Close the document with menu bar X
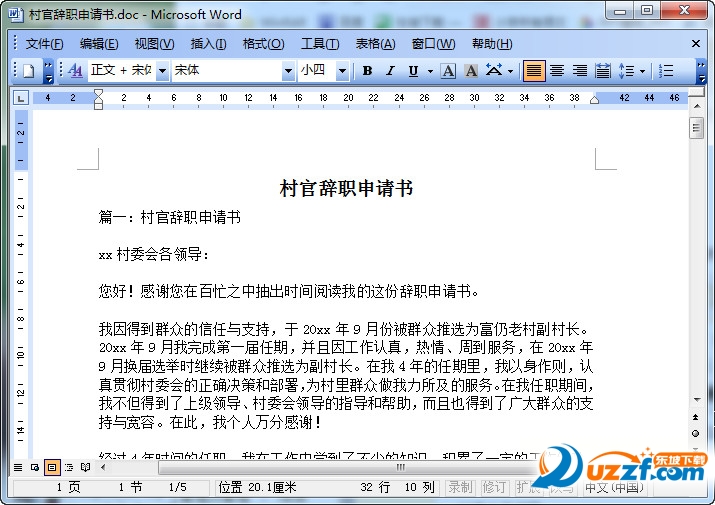This screenshot has height=505, width=715. [x=696, y=44]
